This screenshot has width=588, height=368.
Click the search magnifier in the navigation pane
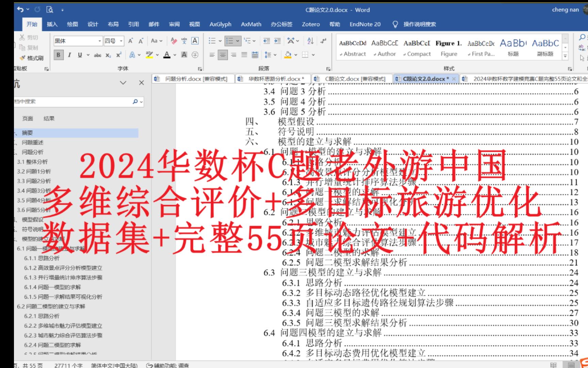[135, 102]
